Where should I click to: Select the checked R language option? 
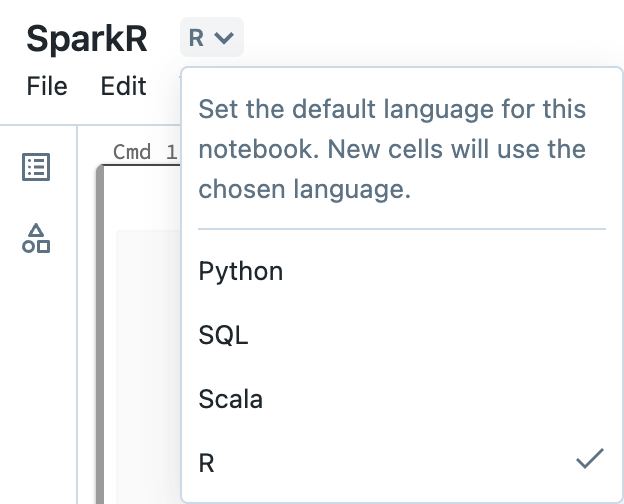tap(207, 463)
